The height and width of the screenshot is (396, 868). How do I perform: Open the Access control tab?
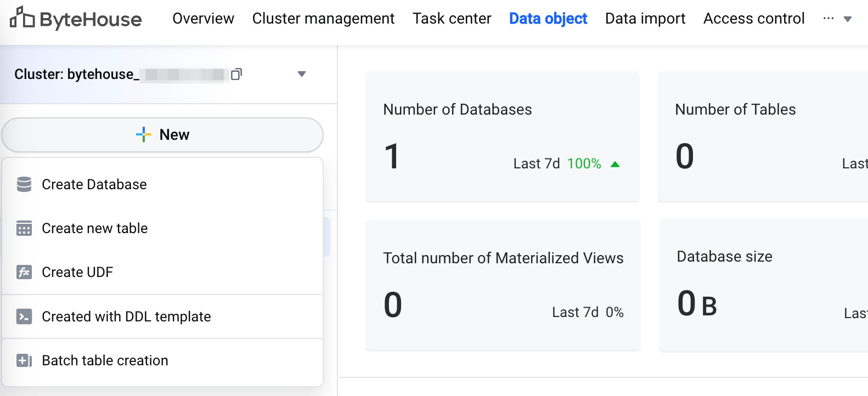tap(754, 19)
